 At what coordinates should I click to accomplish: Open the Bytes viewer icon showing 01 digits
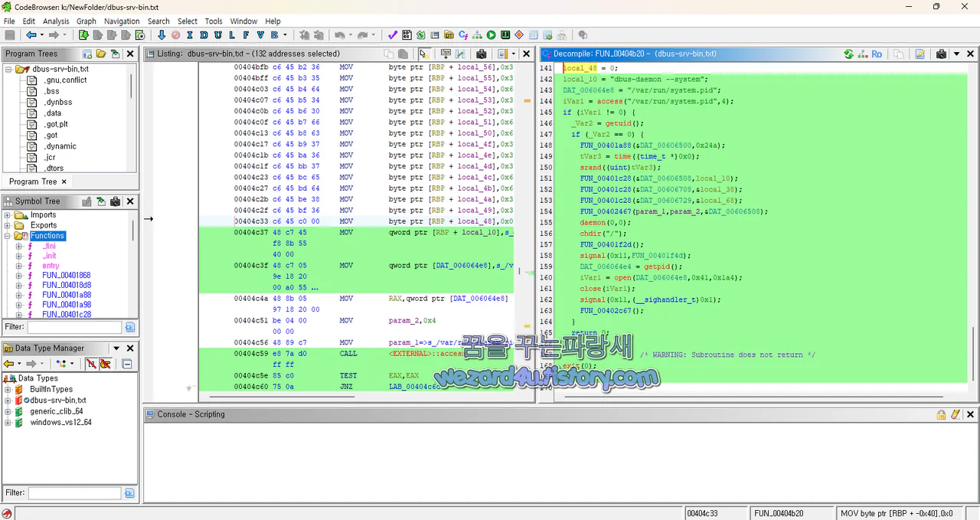point(407,35)
